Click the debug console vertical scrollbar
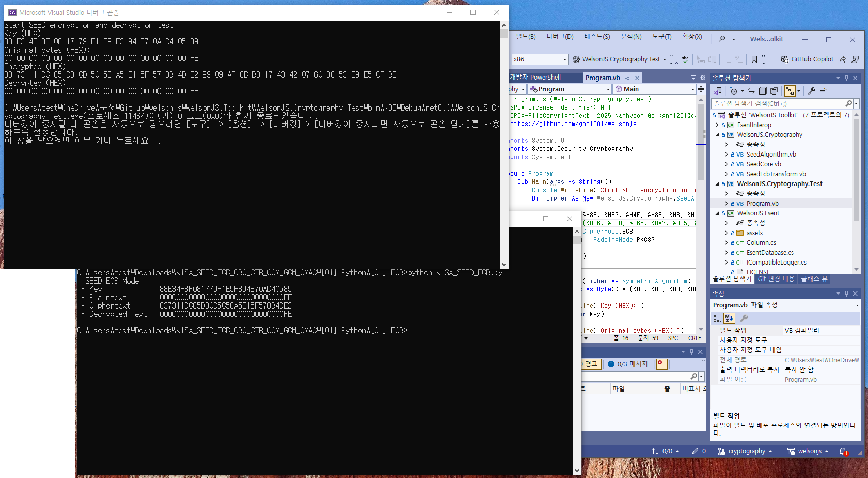The image size is (868, 478). 504,145
